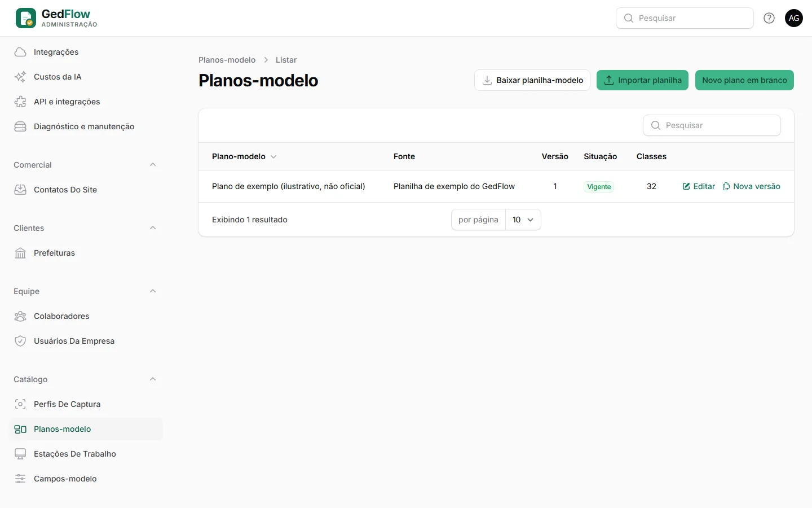
Task: Click the Perfis De Captura viewfinder icon
Action: pos(20,404)
